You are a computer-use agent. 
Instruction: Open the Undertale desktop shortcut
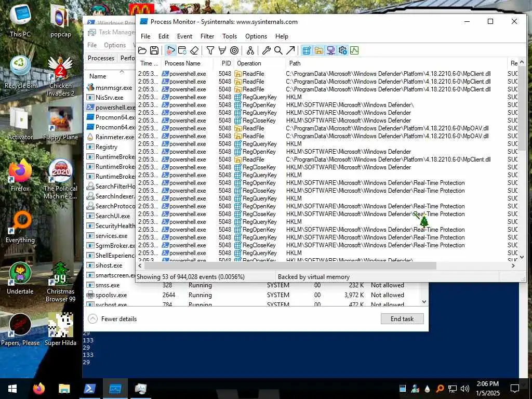point(20,278)
